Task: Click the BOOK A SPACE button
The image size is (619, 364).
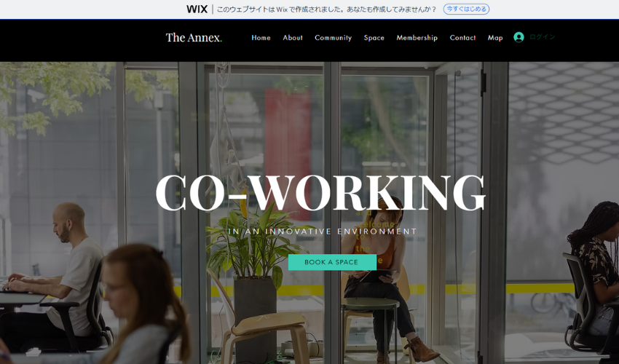Action: pos(332,262)
